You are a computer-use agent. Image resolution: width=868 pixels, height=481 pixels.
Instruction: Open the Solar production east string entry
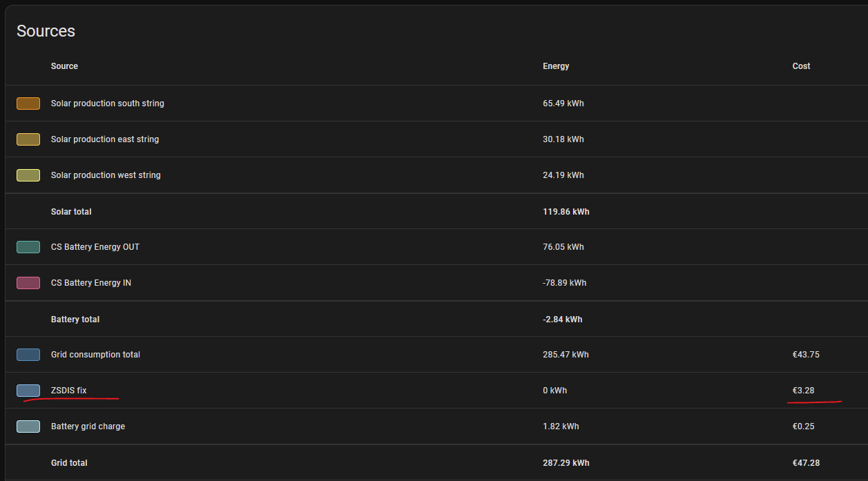click(x=105, y=139)
